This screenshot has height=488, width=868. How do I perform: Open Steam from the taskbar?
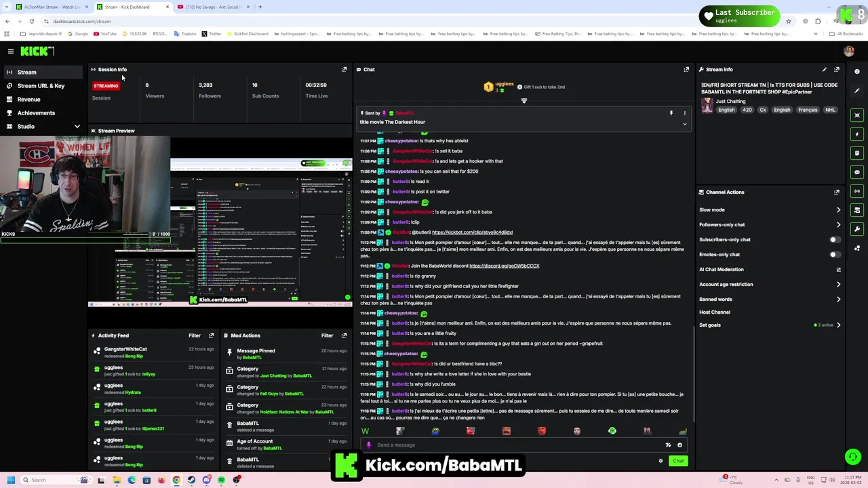[191, 480]
